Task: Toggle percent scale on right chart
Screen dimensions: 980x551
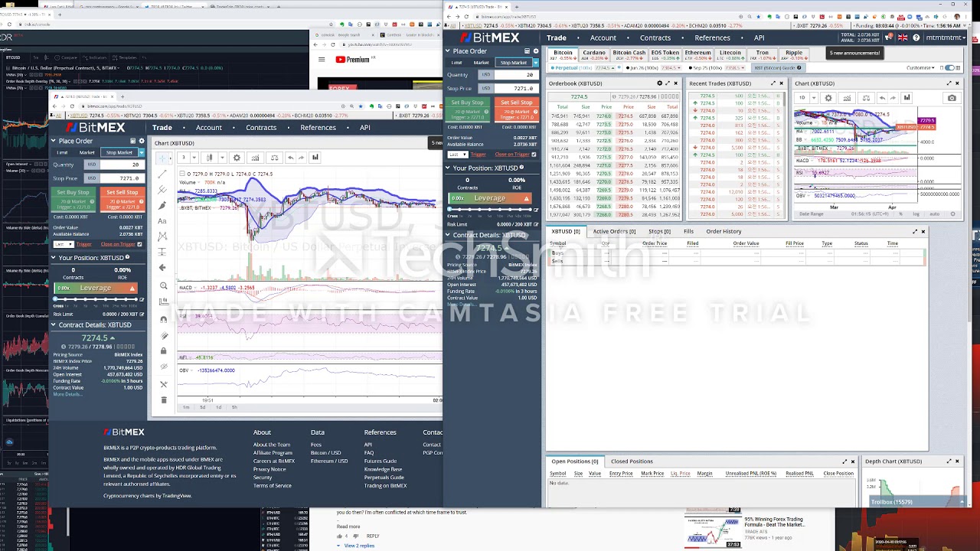Action: (x=902, y=214)
